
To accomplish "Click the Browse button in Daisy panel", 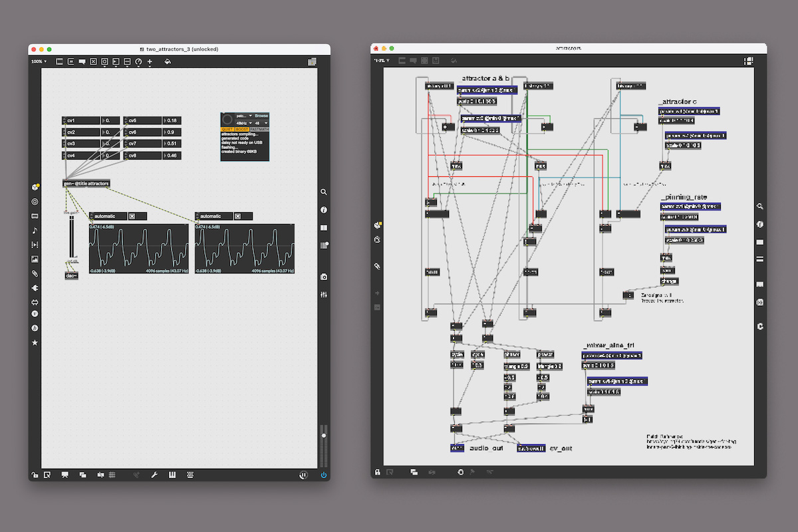I will pos(261,116).
